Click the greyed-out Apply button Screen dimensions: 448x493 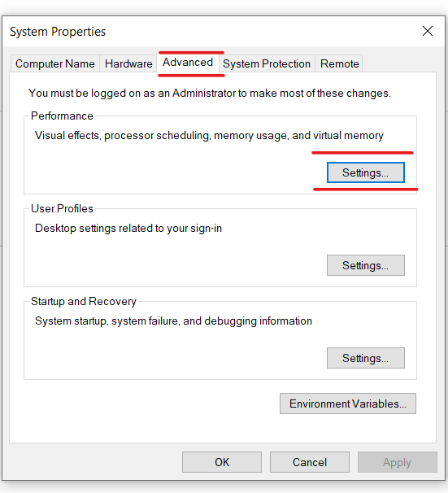pyautogui.click(x=397, y=462)
